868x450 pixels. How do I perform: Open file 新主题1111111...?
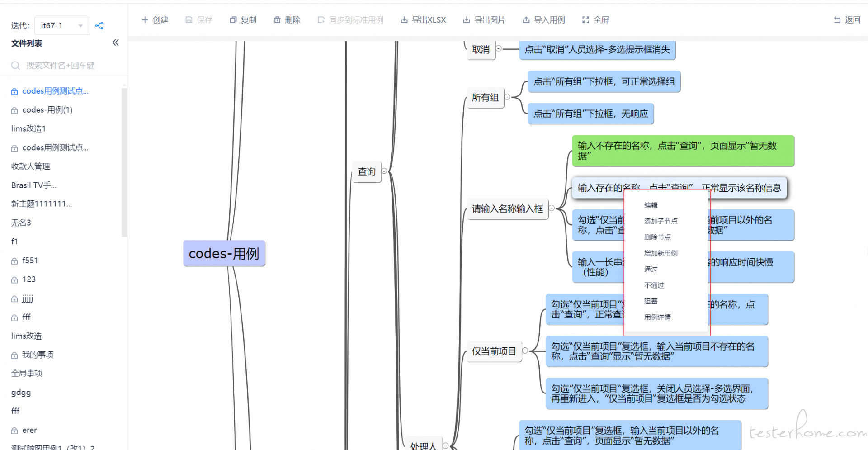coord(42,204)
